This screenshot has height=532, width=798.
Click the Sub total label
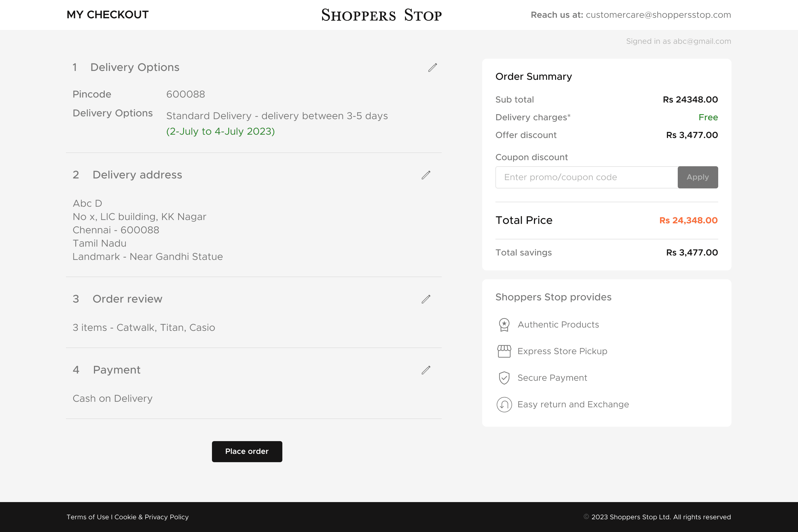(514, 100)
